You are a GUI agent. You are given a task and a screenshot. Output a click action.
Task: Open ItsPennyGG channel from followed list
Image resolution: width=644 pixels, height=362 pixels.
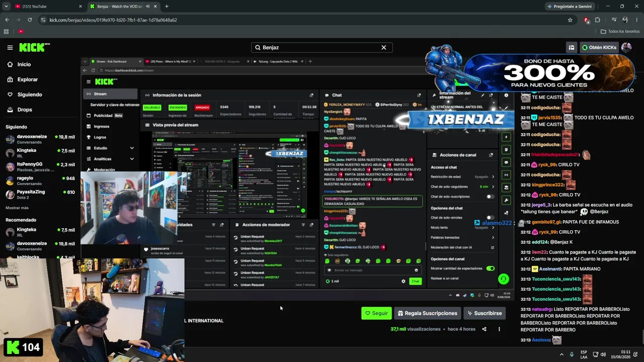click(40, 166)
